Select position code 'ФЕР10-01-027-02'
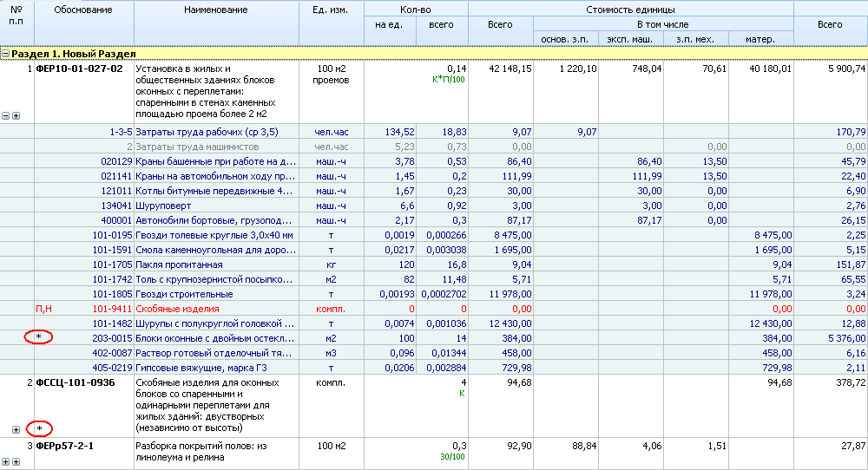Screen dimensions: 868x470 [79, 69]
